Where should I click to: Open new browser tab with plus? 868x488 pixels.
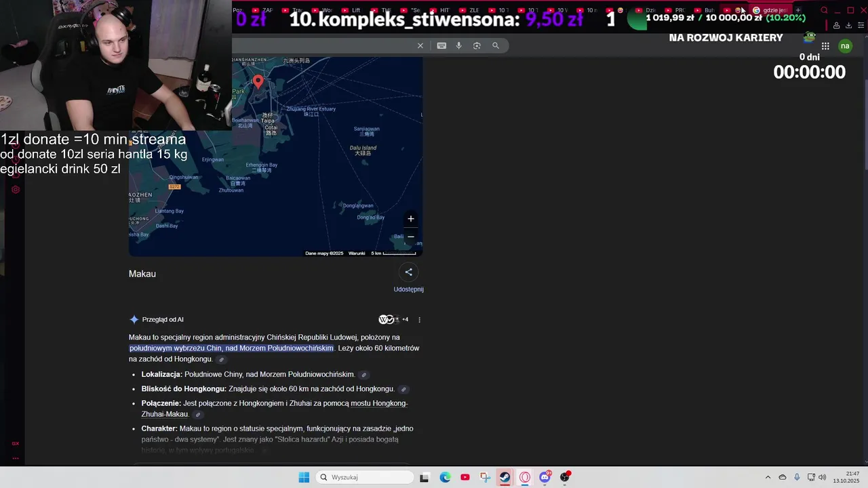[798, 10]
